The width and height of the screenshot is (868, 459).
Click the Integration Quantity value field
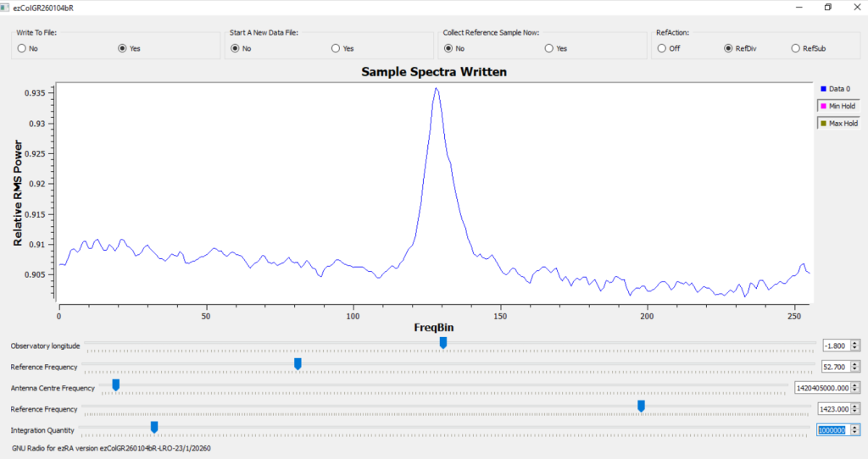pyautogui.click(x=832, y=430)
